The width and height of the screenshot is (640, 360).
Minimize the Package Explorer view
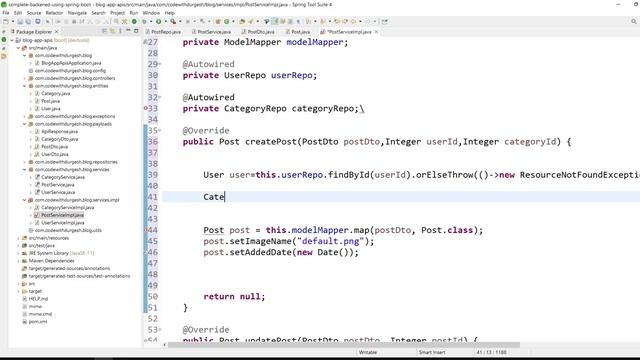pos(128,31)
